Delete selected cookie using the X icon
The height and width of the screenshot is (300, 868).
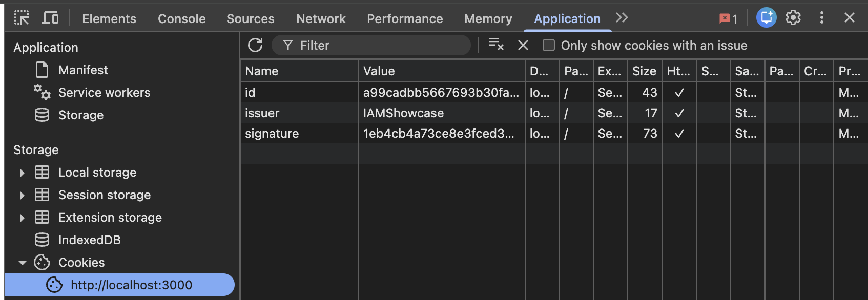(523, 45)
